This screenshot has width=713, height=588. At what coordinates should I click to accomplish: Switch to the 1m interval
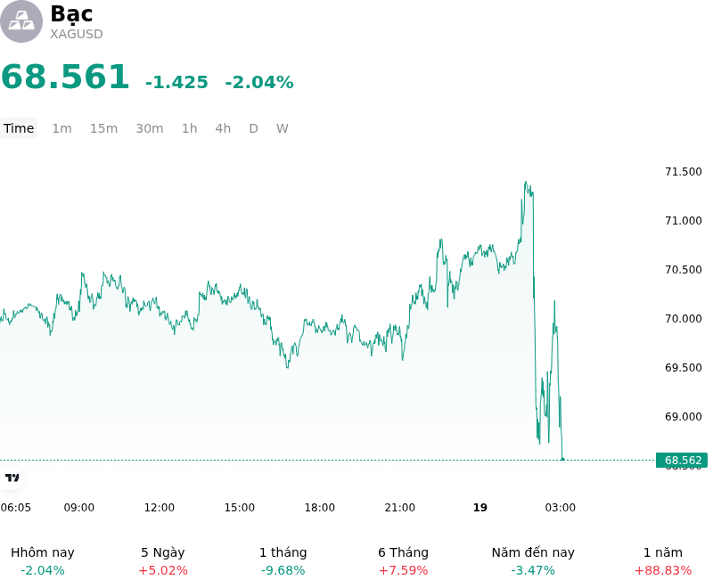[x=61, y=128]
